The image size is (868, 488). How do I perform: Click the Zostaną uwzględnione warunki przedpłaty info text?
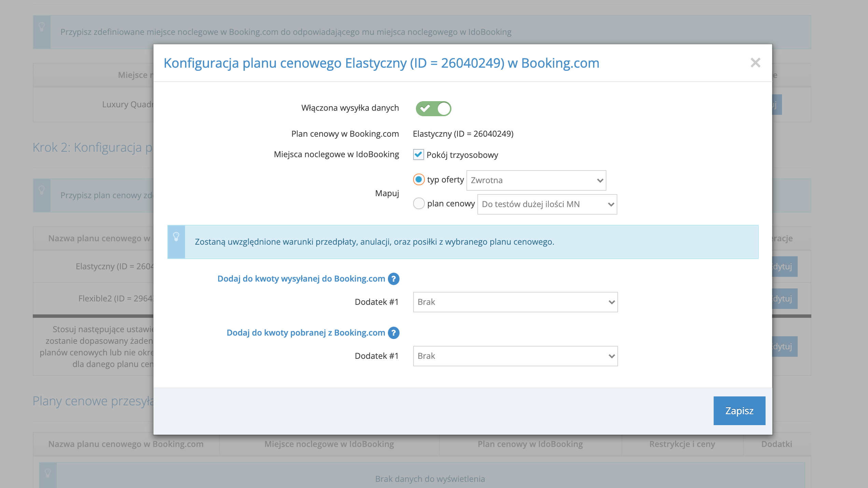[374, 242]
